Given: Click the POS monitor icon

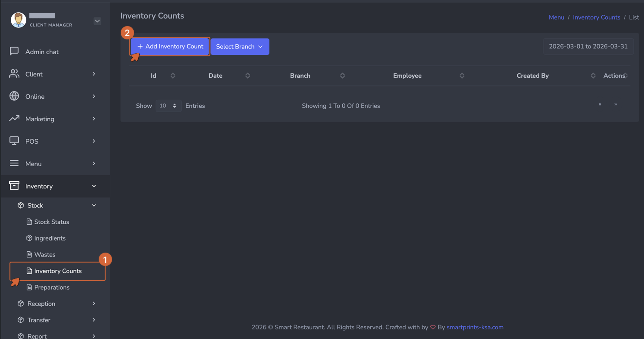Looking at the screenshot, I should (14, 141).
